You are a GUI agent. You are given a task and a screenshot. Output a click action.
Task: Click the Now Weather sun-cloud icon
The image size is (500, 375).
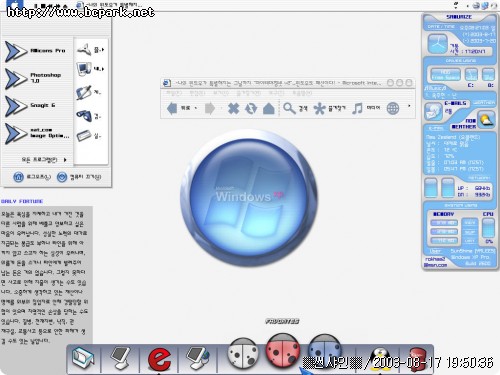(486, 120)
